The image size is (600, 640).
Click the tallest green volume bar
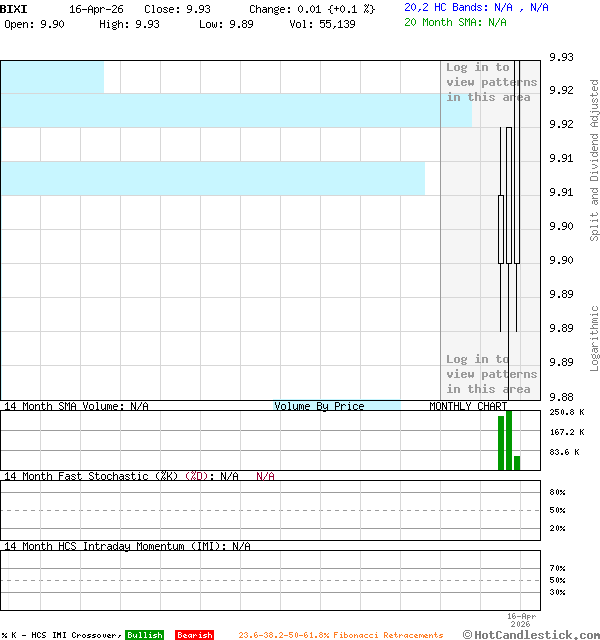(509, 440)
